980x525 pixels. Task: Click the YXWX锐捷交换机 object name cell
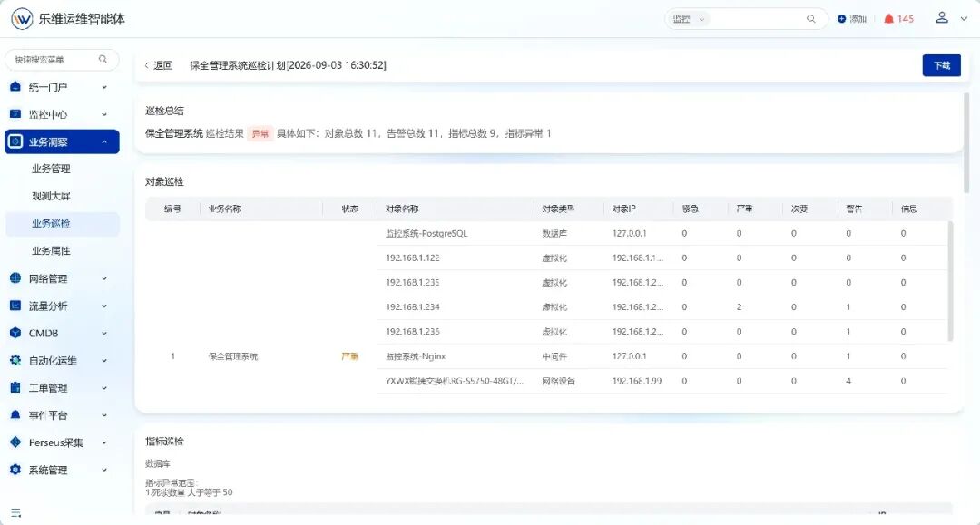(455, 381)
